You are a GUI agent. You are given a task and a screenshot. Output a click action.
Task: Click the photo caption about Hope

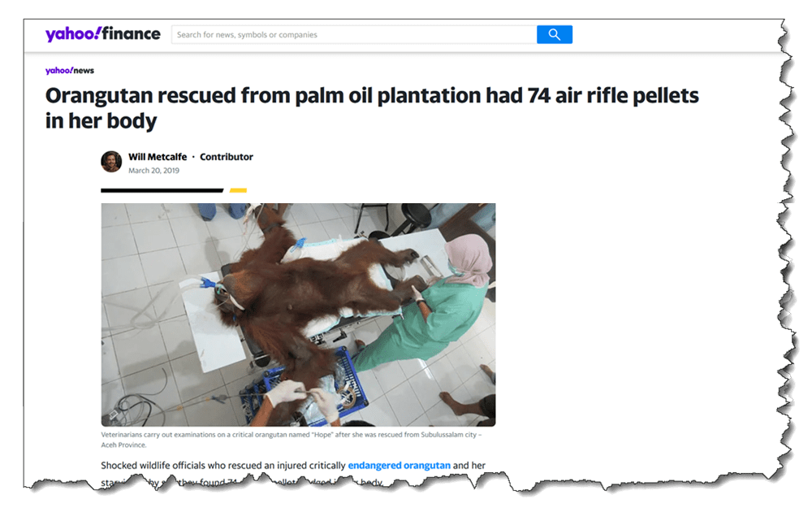coord(291,440)
